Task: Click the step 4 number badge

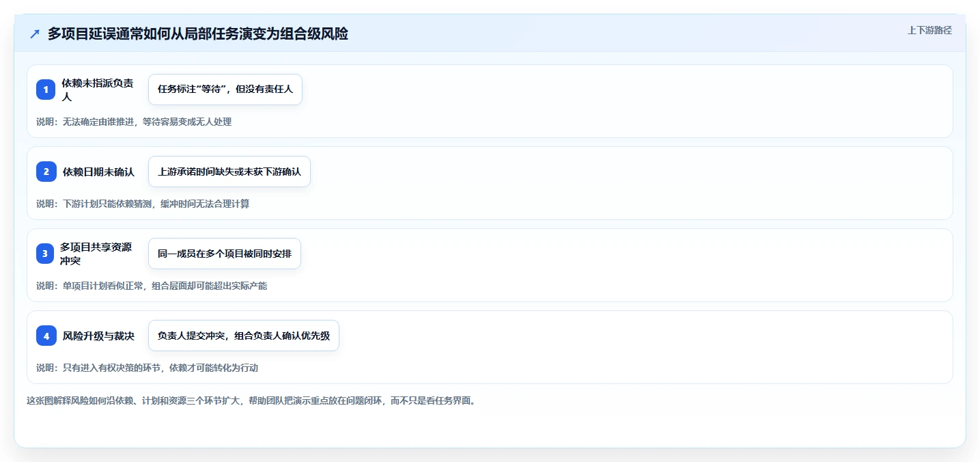Action: (x=46, y=336)
